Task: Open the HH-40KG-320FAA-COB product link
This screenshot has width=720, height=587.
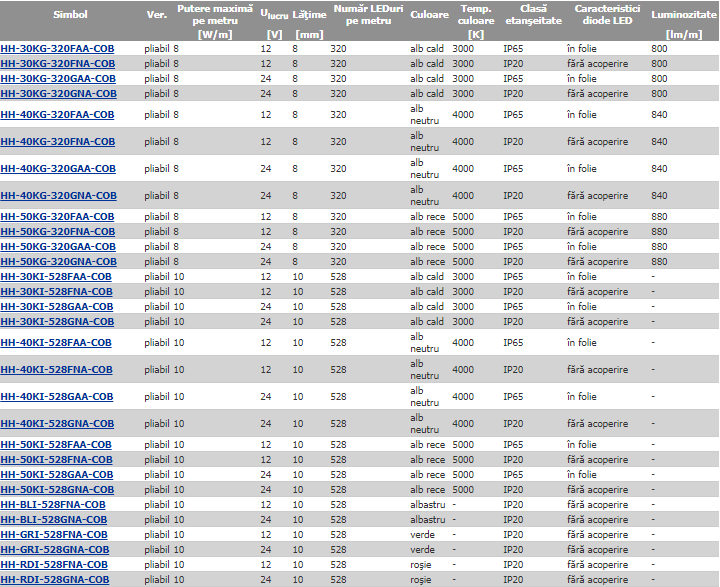Action: (x=57, y=115)
